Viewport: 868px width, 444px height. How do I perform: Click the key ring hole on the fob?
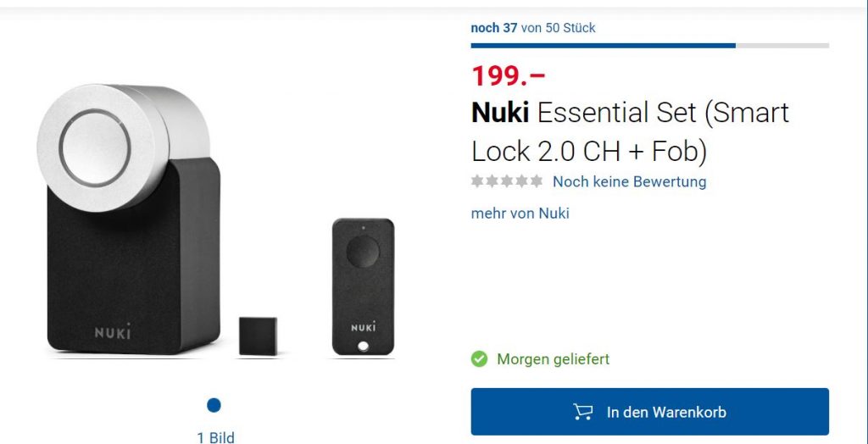click(x=363, y=346)
